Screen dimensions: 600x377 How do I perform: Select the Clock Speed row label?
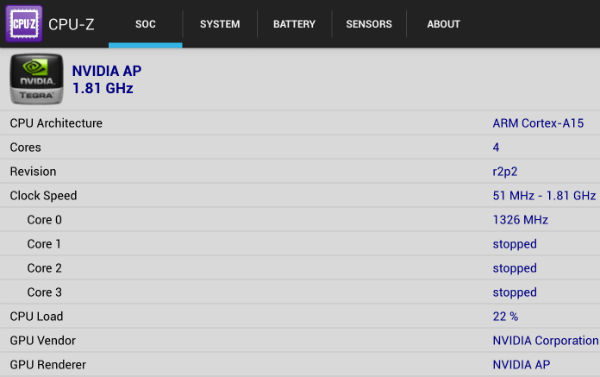(x=43, y=196)
